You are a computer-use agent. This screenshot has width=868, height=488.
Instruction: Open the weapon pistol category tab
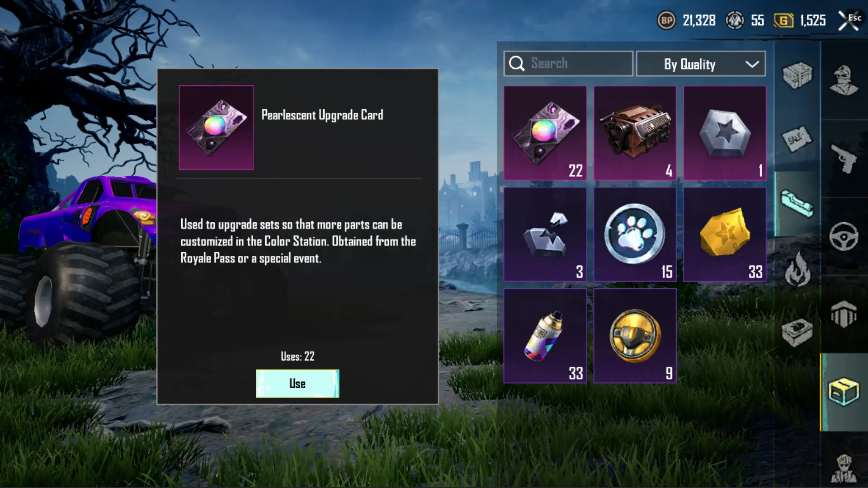(x=844, y=158)
